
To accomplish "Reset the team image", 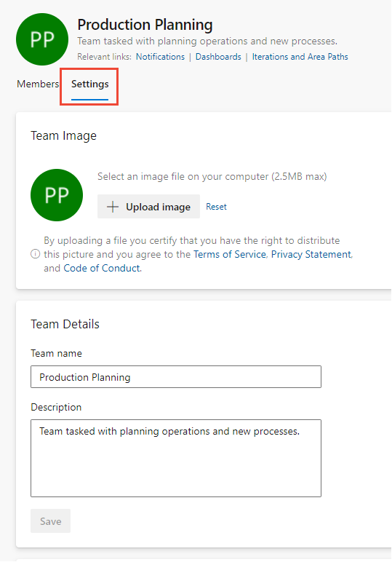I will point(216,207).
